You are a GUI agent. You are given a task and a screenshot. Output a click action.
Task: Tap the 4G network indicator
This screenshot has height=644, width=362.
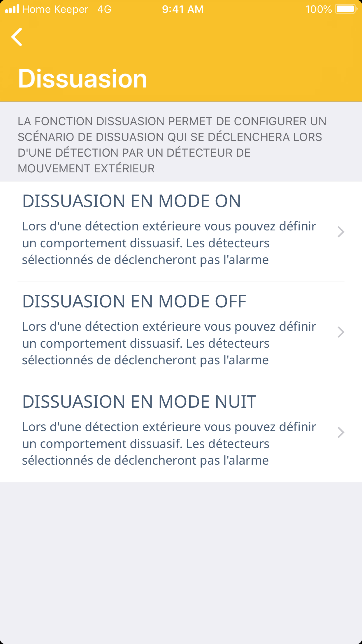(x=104, y=9)
